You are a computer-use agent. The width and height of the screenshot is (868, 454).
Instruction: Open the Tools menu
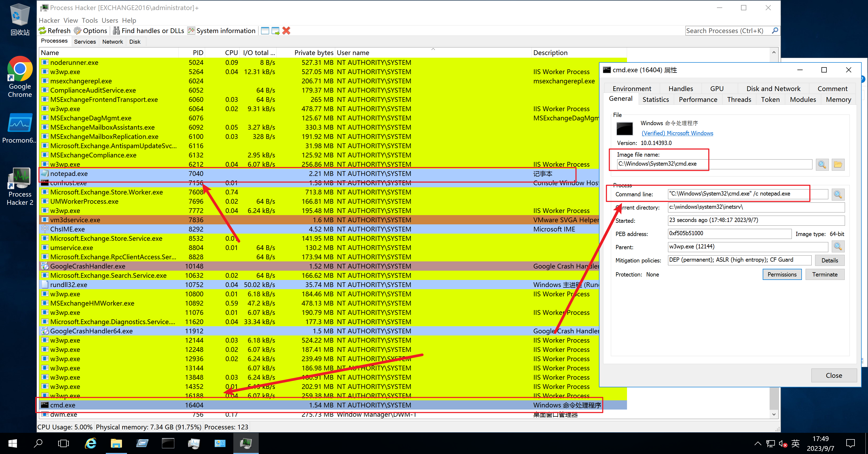(x=90, y=21)
